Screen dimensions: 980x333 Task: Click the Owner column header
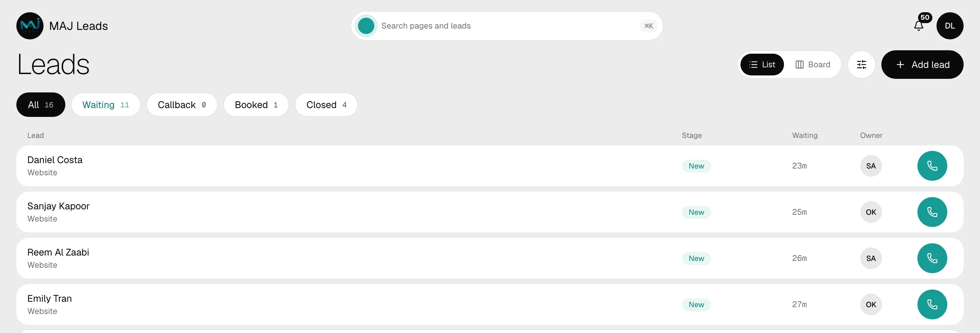871,136
